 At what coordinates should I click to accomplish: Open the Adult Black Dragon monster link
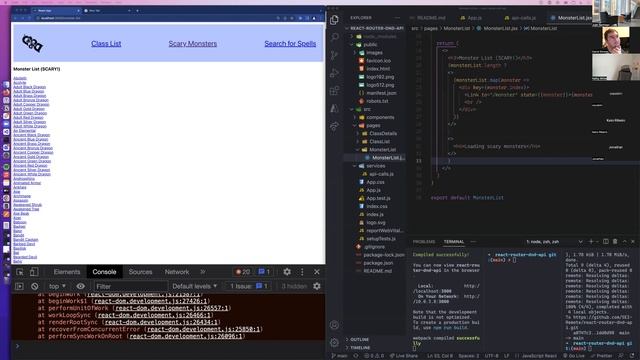(29, 87)
